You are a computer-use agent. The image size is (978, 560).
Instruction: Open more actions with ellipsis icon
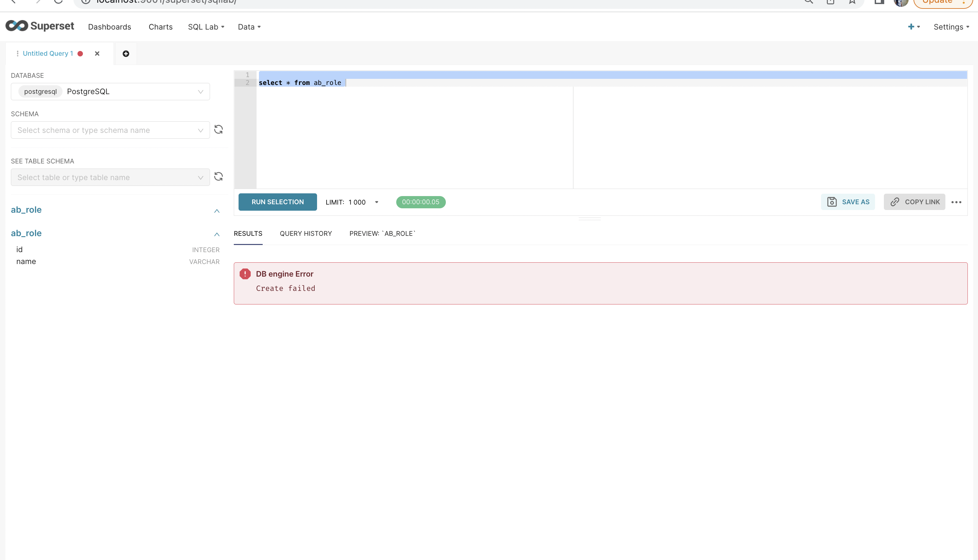[957, 202]
